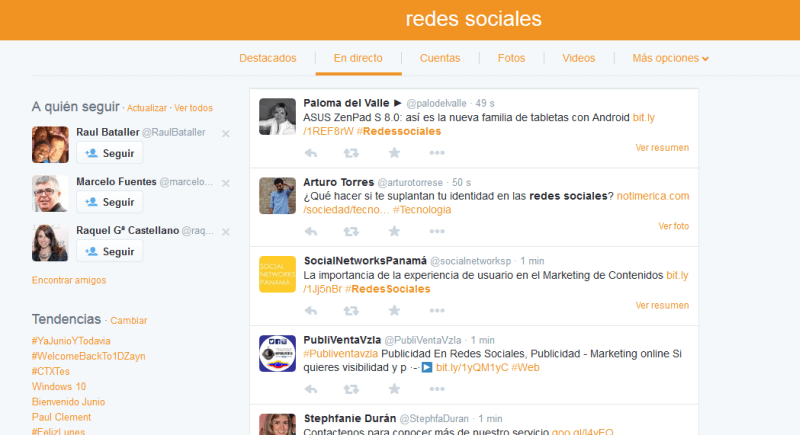Favorite Arturo Torres's tweet with star

click(x=394, y=231)
